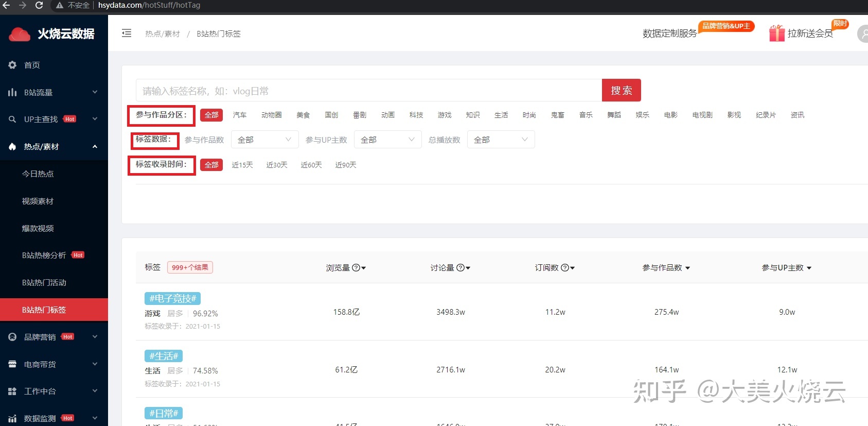This screenshot has height=426, width=868.
Task: Select the 科技 category filter
Action: pyautogui.click(x=416, y=115)
